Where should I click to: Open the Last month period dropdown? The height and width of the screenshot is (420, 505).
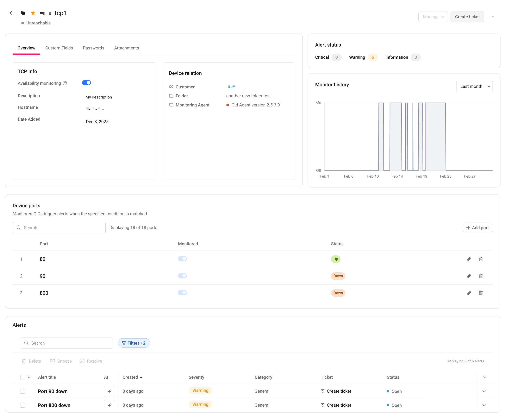tap(474, 86)
